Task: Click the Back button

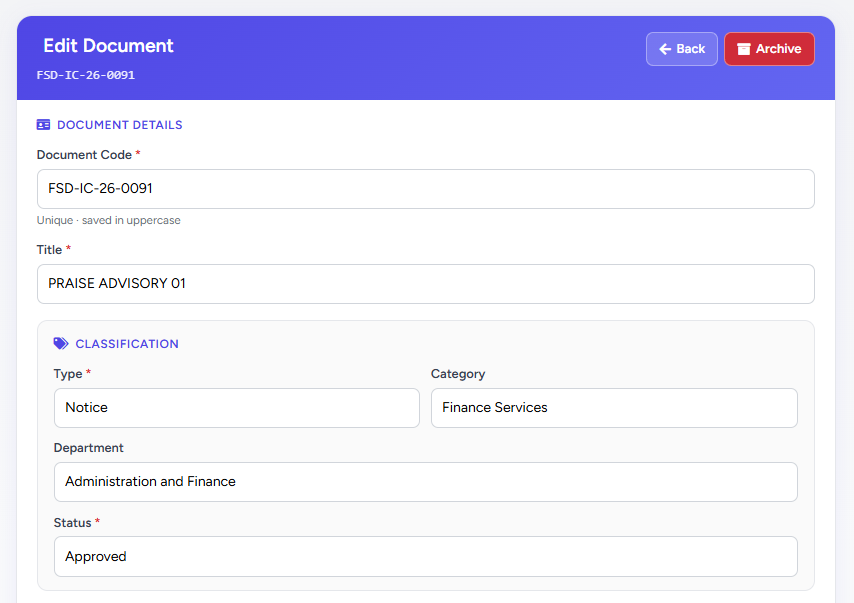Action: point(681,49)
